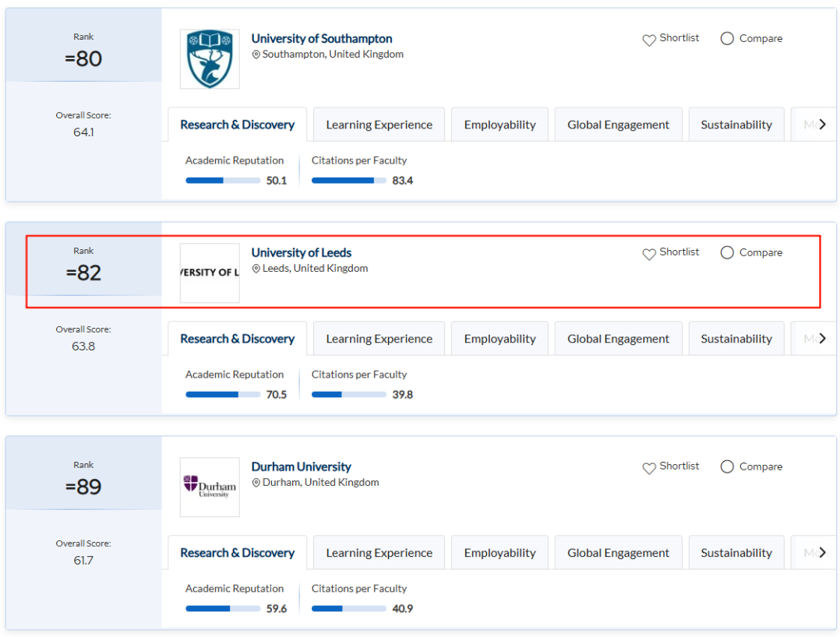
Task: Click Leeds Citations per Faculty bar
Action: tap(349, 395)
